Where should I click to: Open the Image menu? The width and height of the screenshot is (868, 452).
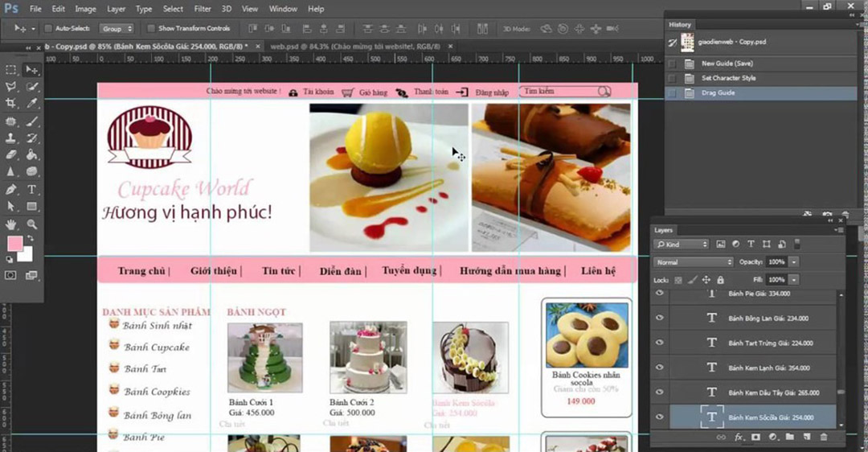pyautogui.click(x=85, y=9)
